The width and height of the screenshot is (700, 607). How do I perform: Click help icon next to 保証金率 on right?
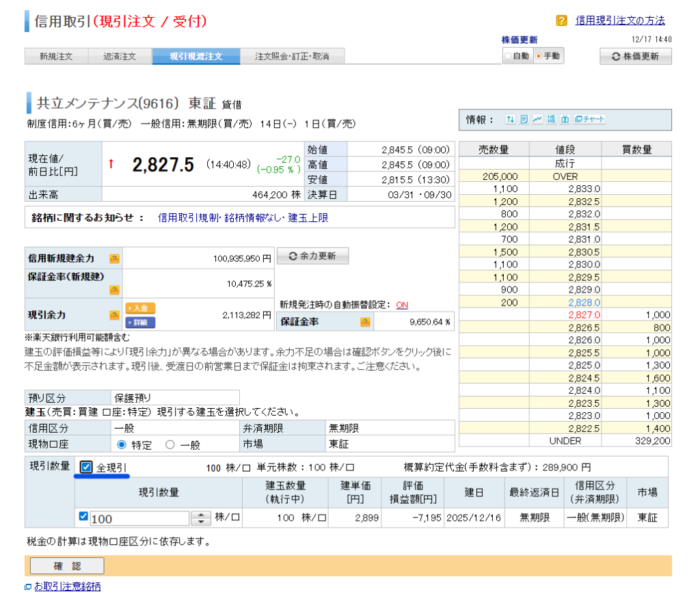pos(365,322)
